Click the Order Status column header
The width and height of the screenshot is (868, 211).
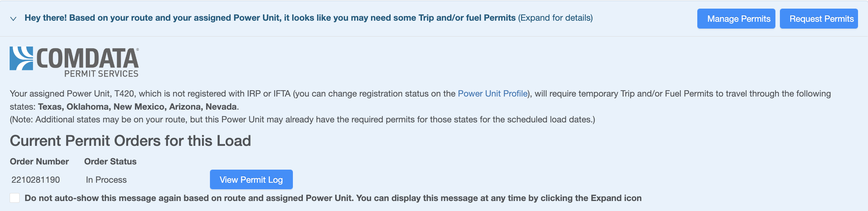click(x=110, y=161)
